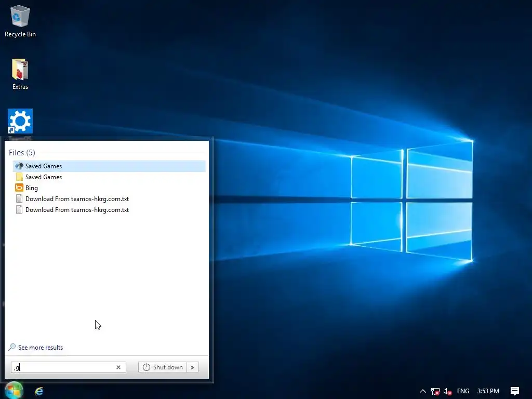Image resolution: width=532 pixels, height=399 pixels.
Task: Click the magnifier icon beside See more results
Action: [12, 347]
